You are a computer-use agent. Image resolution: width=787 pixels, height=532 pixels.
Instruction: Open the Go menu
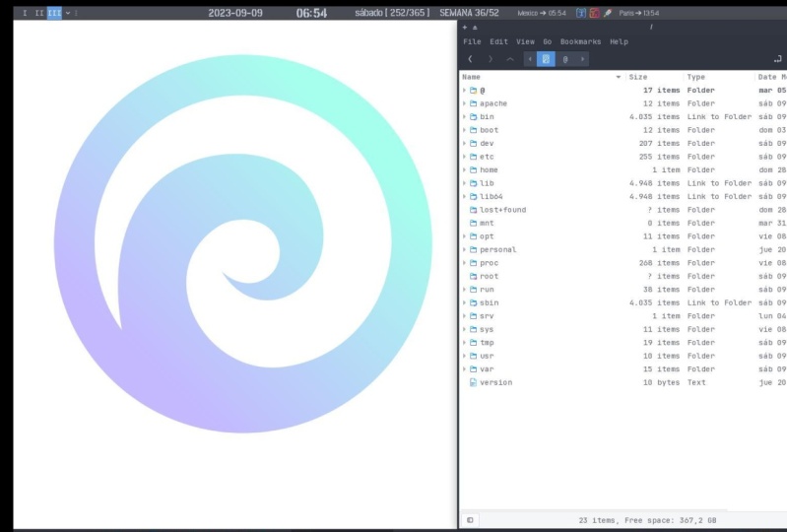click(x=547, y=41)
